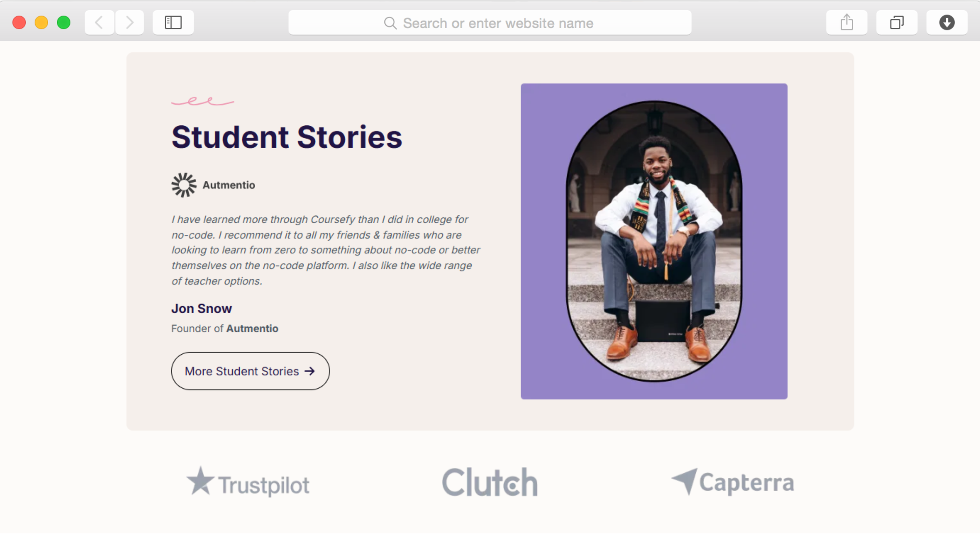Click the green fullscreen window button
This screenshot has height=551, width=980.
click(64, 22)
